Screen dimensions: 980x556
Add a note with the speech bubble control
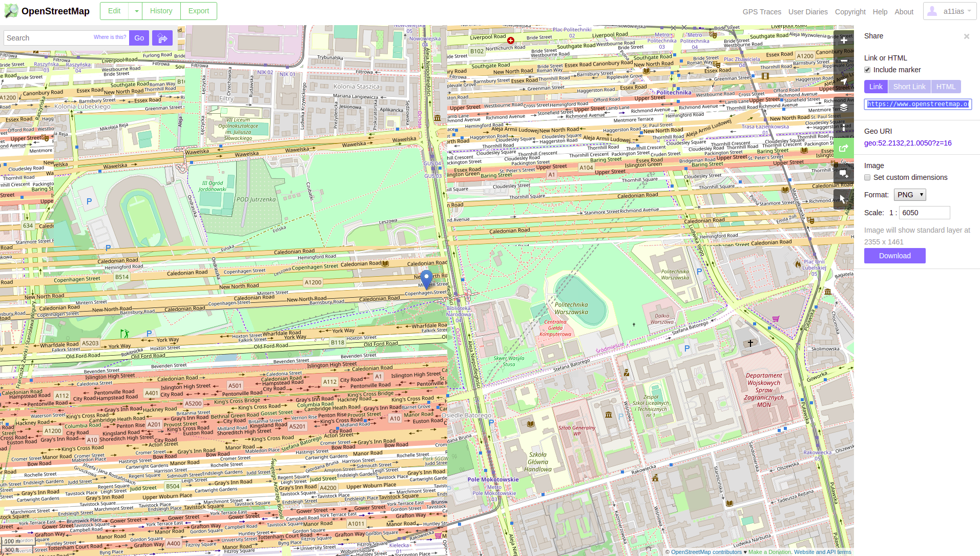tap(844, 174)
